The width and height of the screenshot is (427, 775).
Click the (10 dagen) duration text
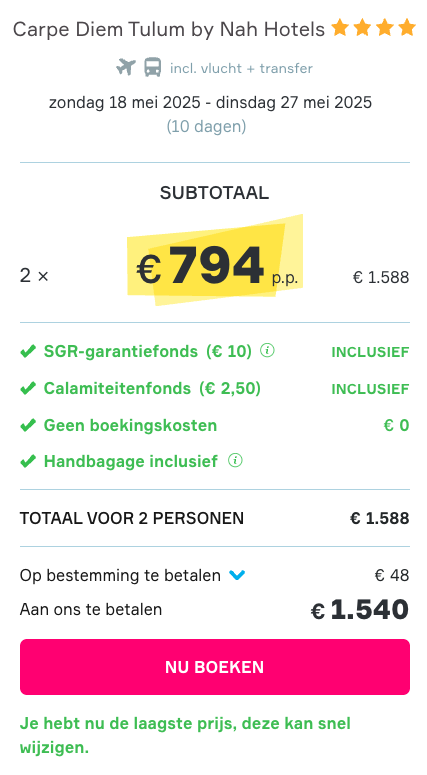tap(206, 127)
